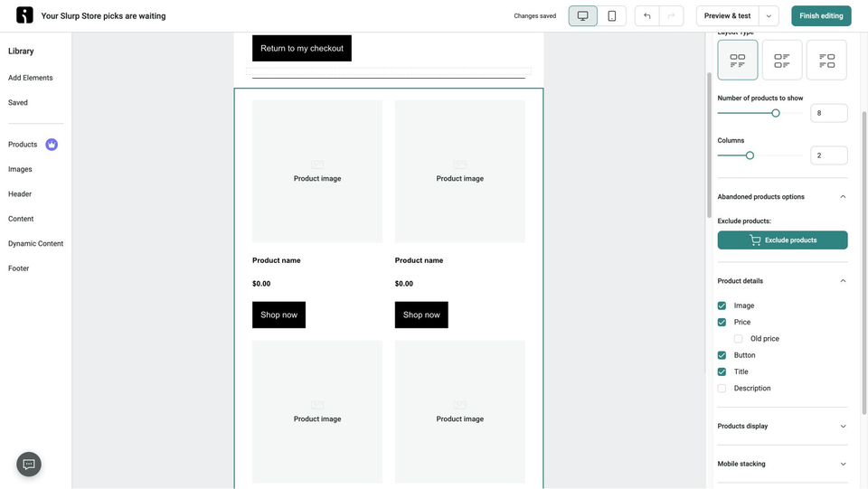868x489 pixels.
Task: Click the app logo in top-left corner
Action: 24,15
